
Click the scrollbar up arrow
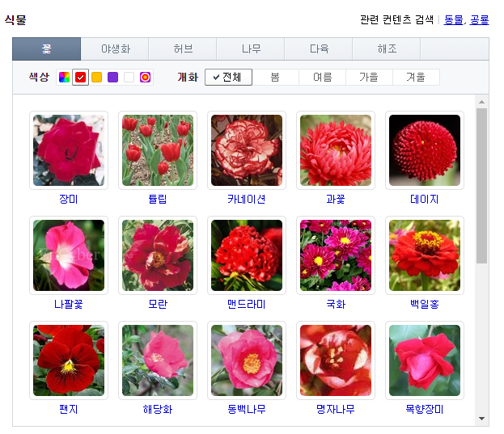[481, 102]
